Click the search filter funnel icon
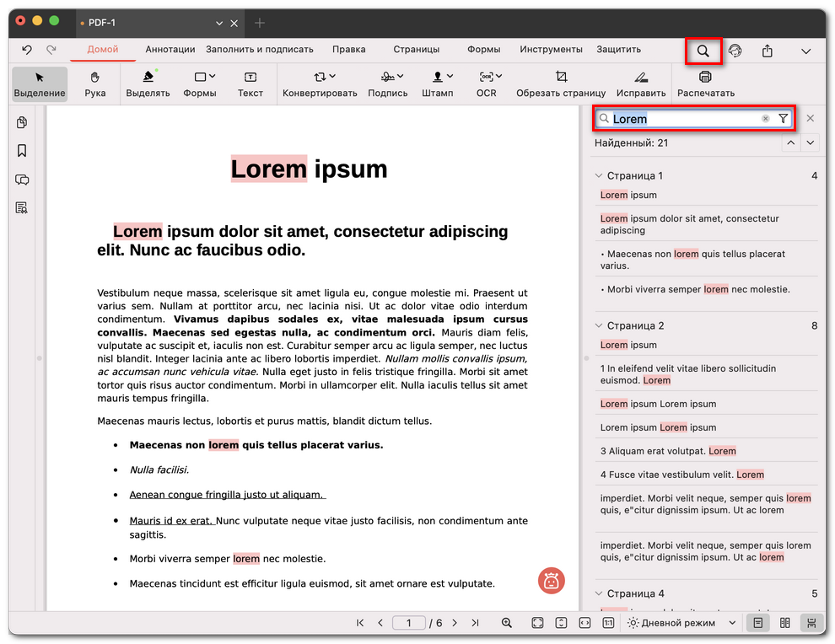The height and width of the screenshot is (644, 835). tap(784, 118)
